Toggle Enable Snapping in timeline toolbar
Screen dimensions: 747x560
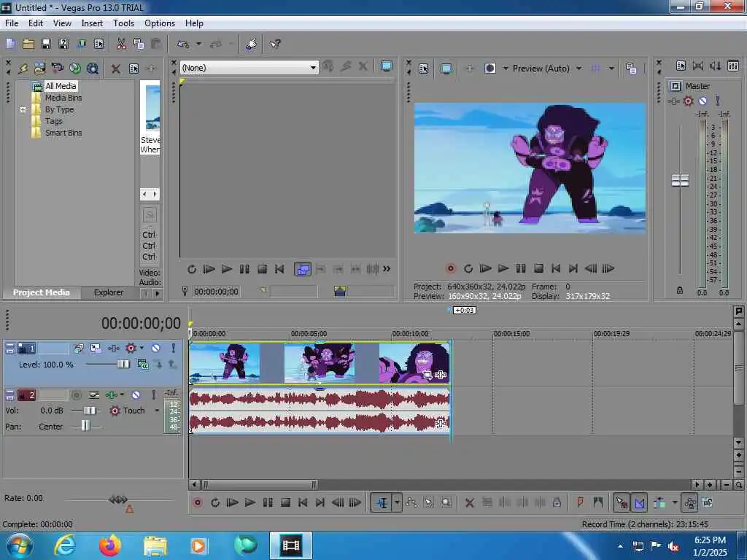tap(622, 502)
